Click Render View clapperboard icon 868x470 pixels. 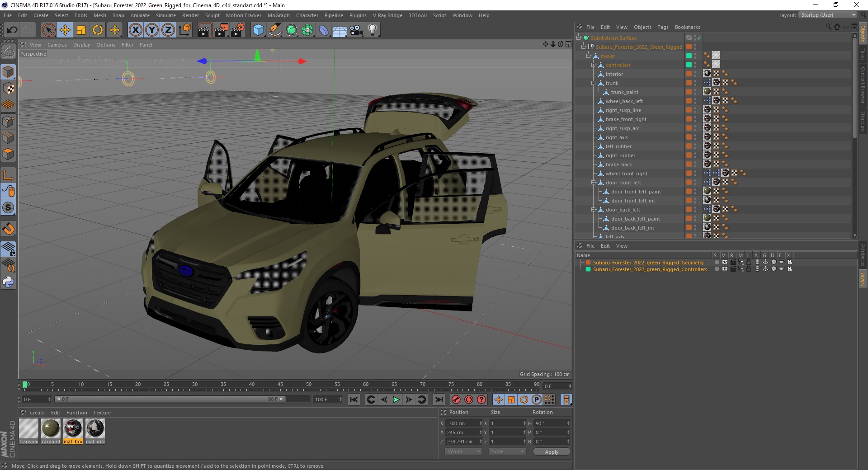tap(204, 30)
